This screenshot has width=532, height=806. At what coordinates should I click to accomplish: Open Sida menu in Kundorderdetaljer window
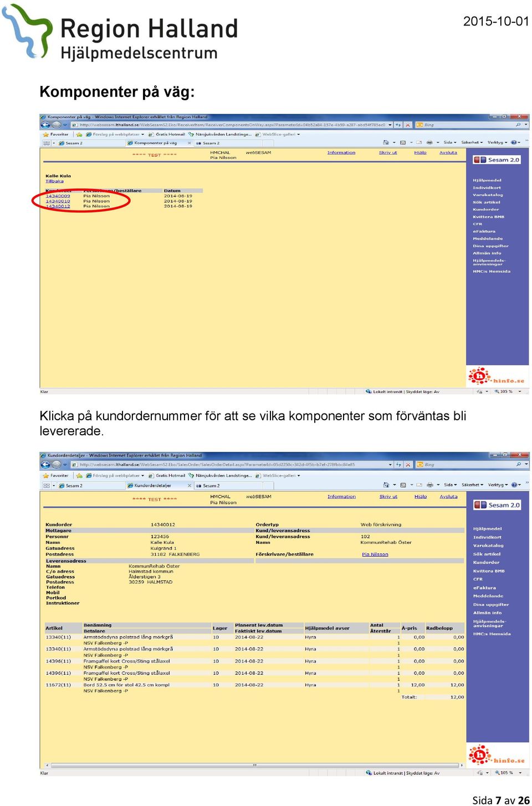[x=450, y=485]
